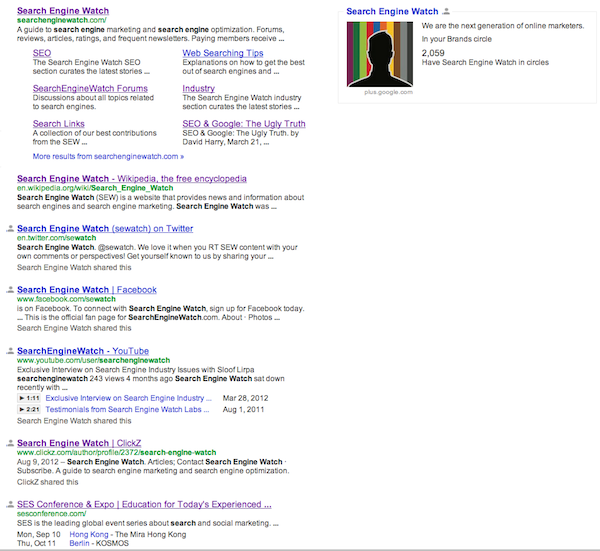Viewport: 600px width, 551px height.
Task: Click the sesconference.com/ green URL
Action: (51, 514)
